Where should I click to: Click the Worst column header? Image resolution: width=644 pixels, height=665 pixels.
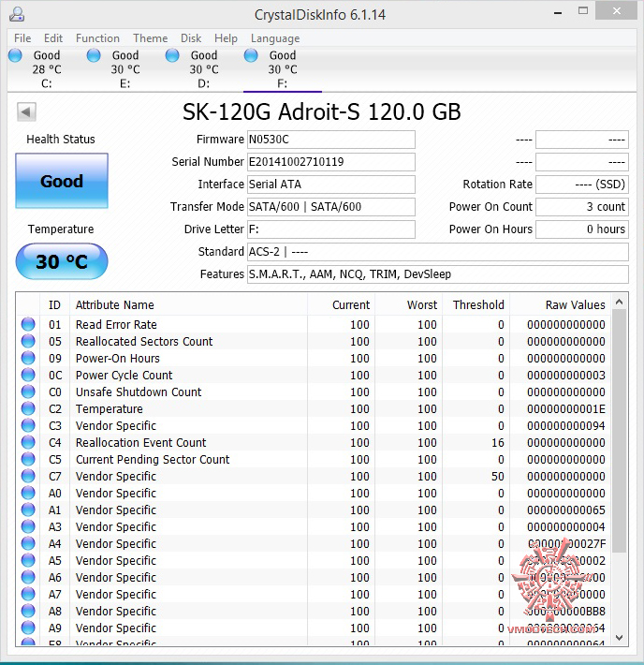coord(408,305)
